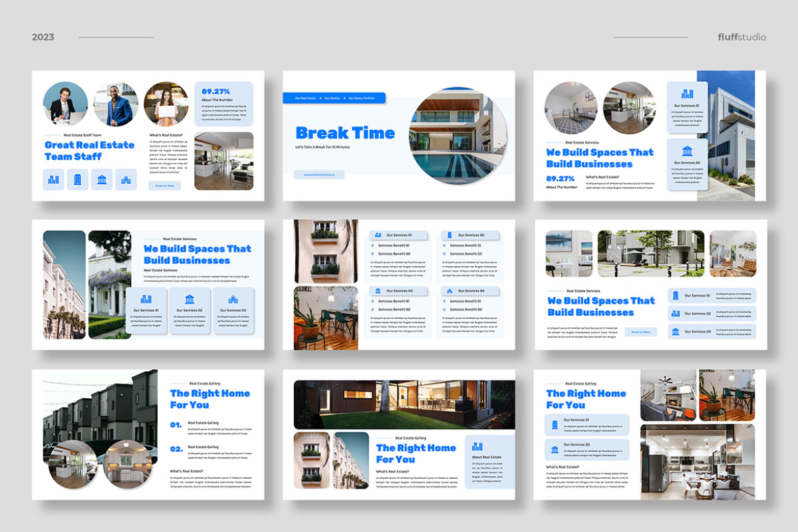Select the bar chart icon below Great Real Estate Team Staff
The width and height of the screenshot is (798, 532).
click(x=53, y=180)
